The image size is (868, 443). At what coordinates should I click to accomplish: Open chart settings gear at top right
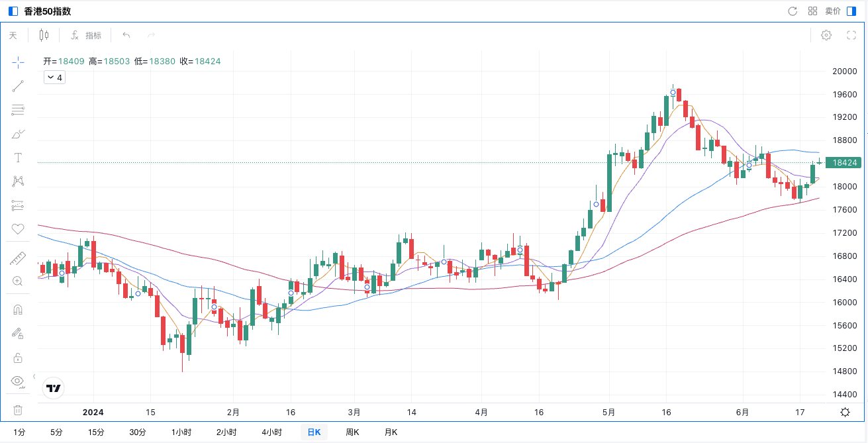coord(826,35)
